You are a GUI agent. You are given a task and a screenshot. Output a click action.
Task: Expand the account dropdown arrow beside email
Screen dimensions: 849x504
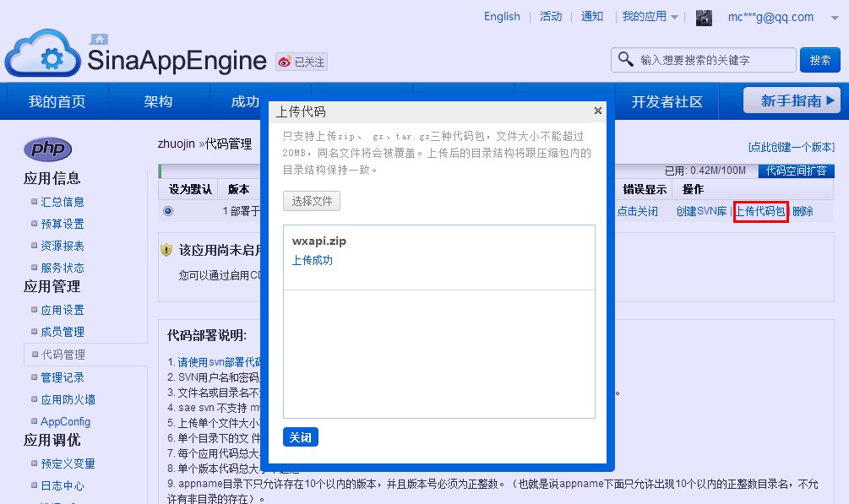point(835,18)
